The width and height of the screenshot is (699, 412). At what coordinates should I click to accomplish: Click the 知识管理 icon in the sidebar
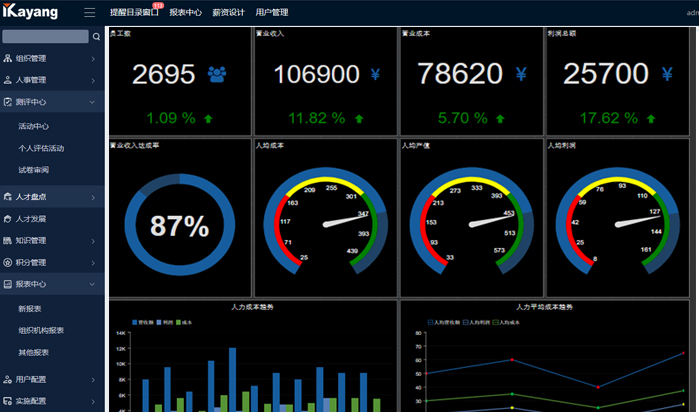coord(8,240)
